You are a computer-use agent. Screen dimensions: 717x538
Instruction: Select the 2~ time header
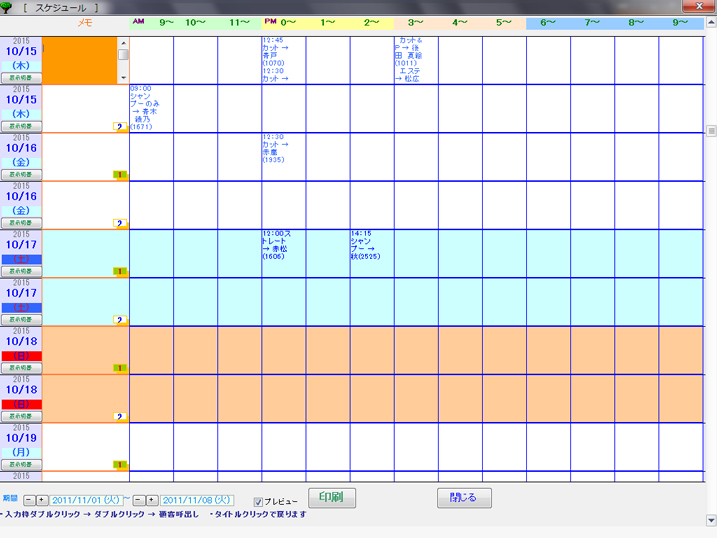(372, 23)
